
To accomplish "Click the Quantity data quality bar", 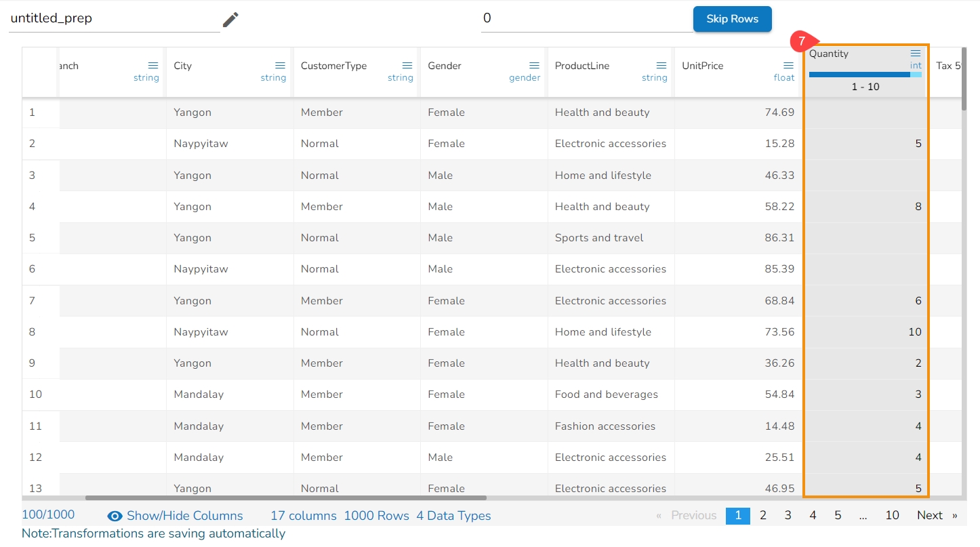I will [x=865, y=75].
